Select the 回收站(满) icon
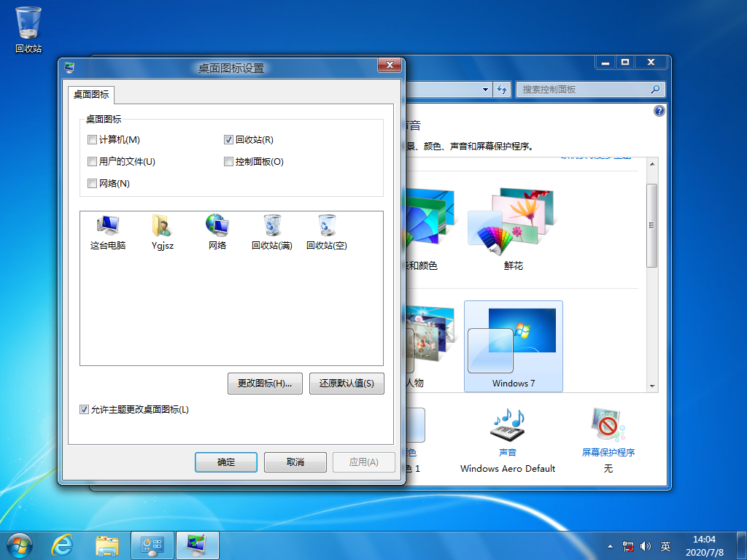747x560 pixels. tap(272, 232)
